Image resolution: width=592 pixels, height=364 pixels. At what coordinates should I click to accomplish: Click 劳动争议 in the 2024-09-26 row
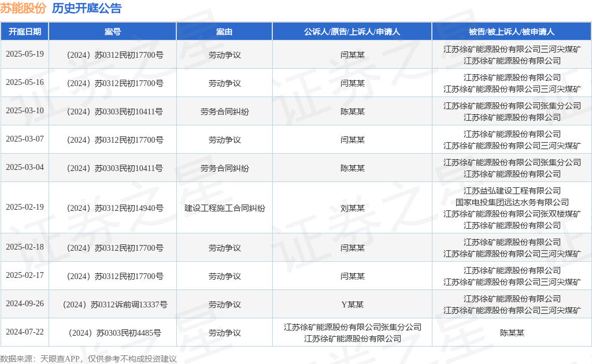tap(225, 305)
